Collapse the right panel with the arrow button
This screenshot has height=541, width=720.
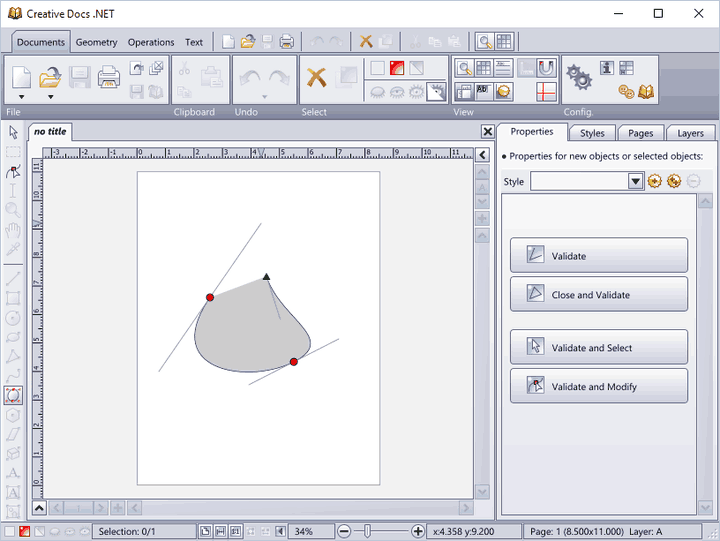482,155
